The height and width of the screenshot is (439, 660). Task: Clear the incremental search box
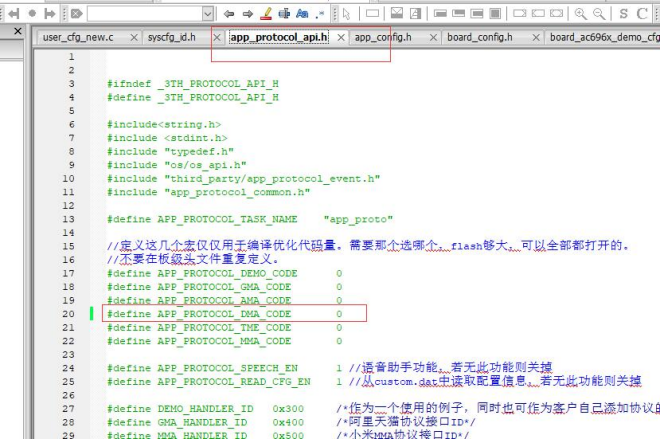(x=77, y=14)
